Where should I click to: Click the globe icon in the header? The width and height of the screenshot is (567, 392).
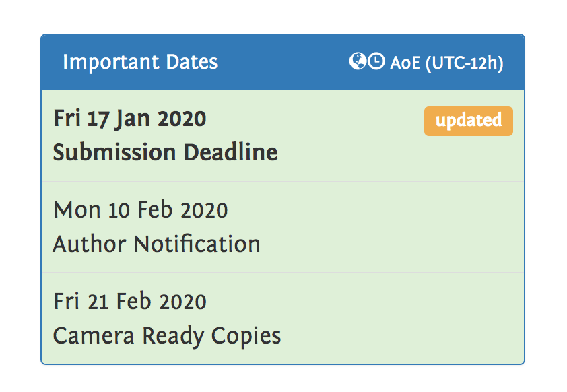(357, 62)
